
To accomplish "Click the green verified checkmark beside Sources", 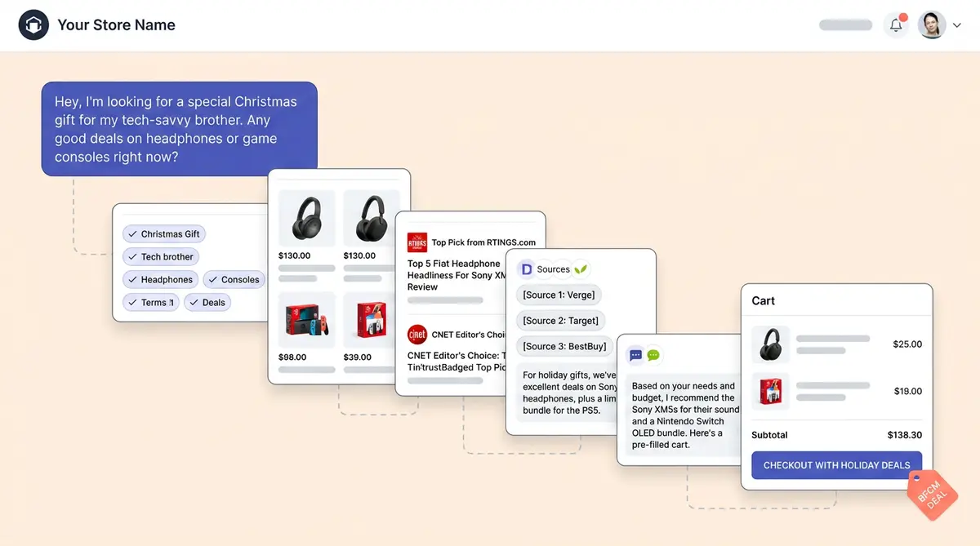I will [x=580, y=268].
